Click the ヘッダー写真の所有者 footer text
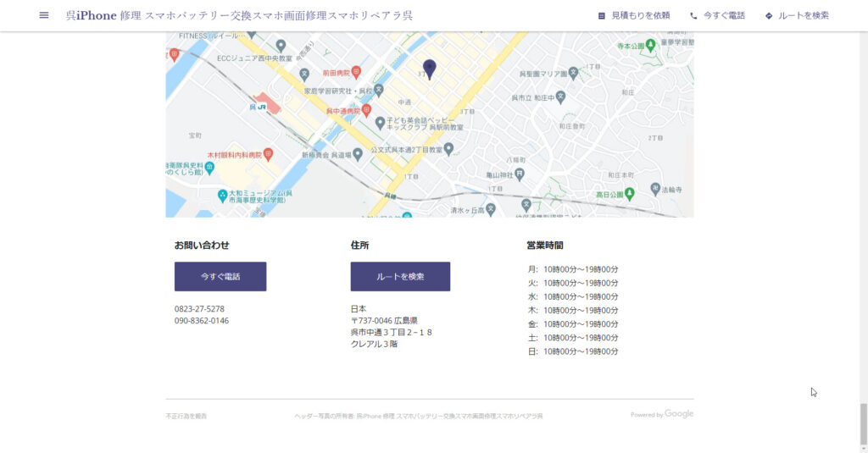The image size is (868, 453). (x=419, y=416)
